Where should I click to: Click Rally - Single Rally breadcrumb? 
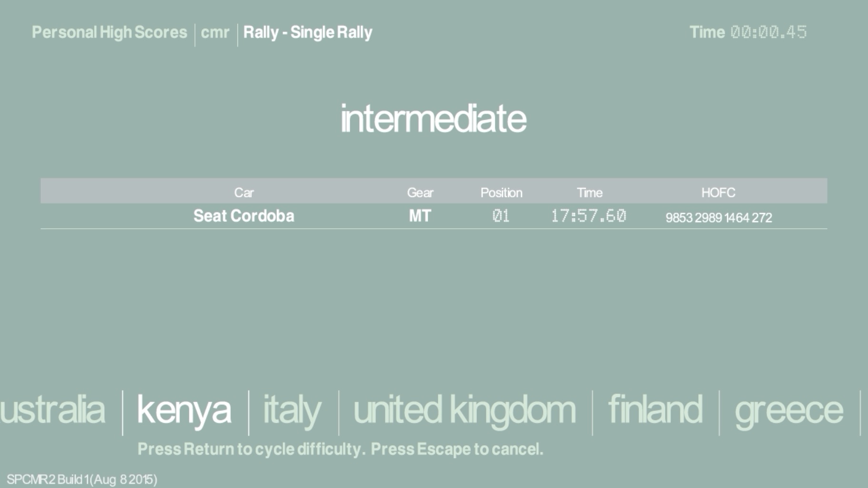(308, 32)
